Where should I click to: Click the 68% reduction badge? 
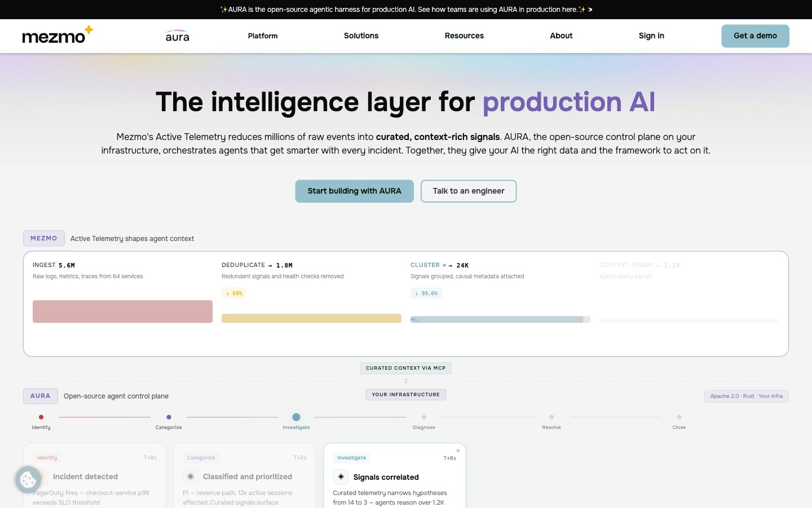tap(234, 294)
